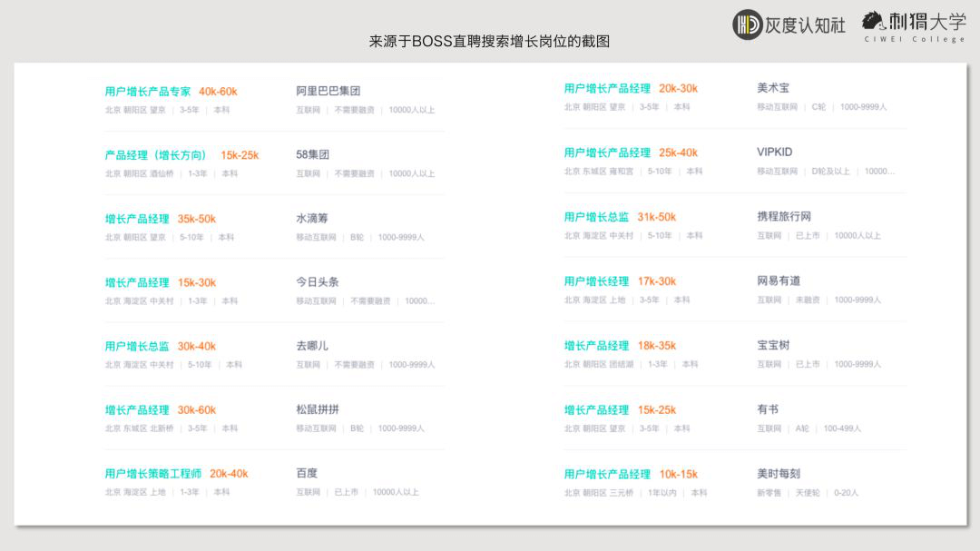Open the 用户增长总监 30k-40k job listing
The width and height of the screenshot is (980, 551).
pyautogui.click(x=137, y=347)
